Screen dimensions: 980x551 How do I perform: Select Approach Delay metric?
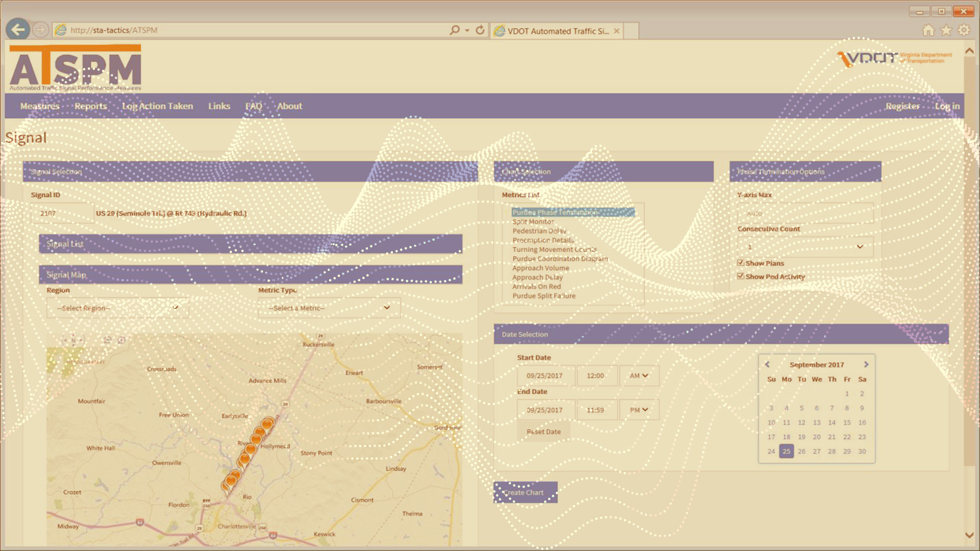[x=537, y=277]
